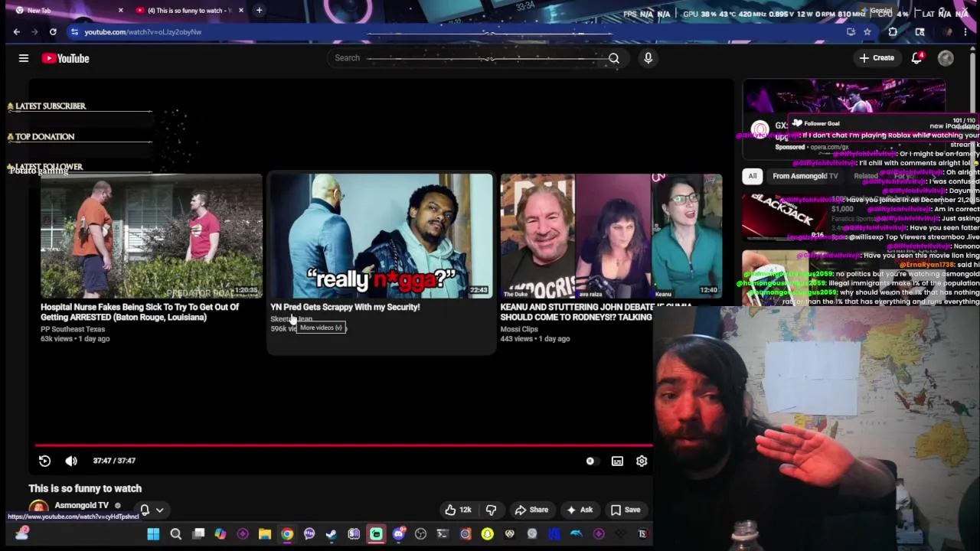The height and width of the screenshot is (551, 980).
Task: Play the YN Pred Gets Scrappy thumbnail
Action: point(381,236)
